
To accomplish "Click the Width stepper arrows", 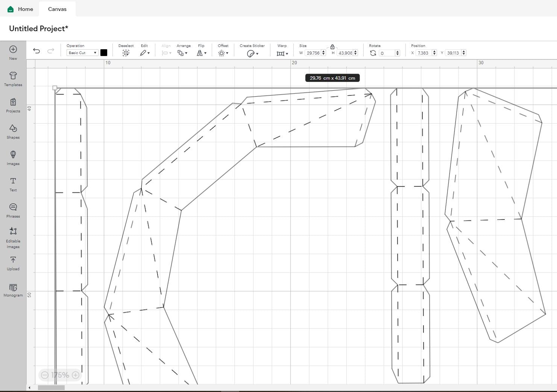I will (x=323, y=53).
